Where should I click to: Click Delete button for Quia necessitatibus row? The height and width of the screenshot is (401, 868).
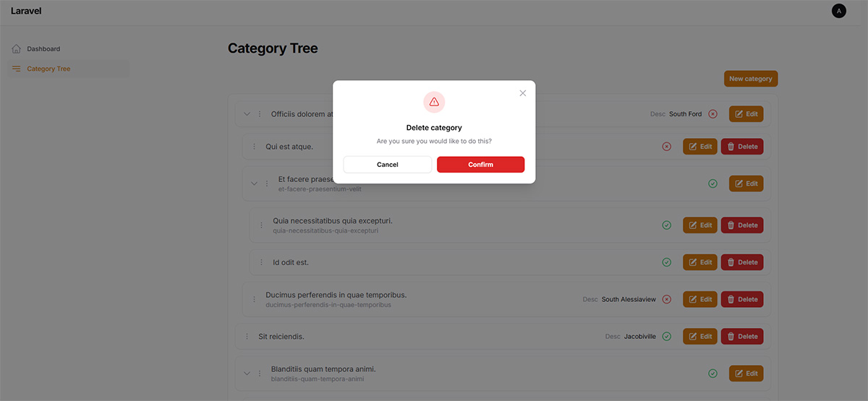tap(742, 225)
